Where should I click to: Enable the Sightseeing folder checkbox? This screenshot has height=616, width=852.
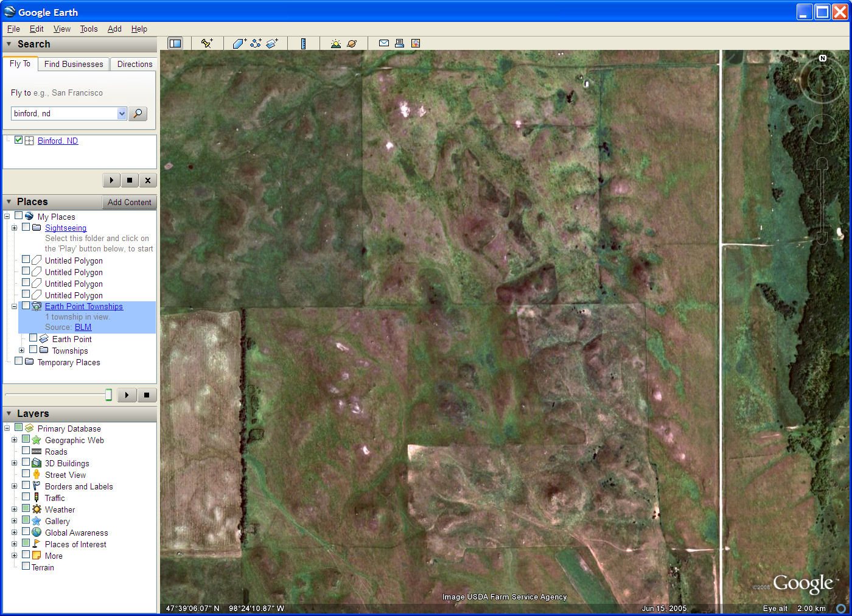click(x=26, y=227)
